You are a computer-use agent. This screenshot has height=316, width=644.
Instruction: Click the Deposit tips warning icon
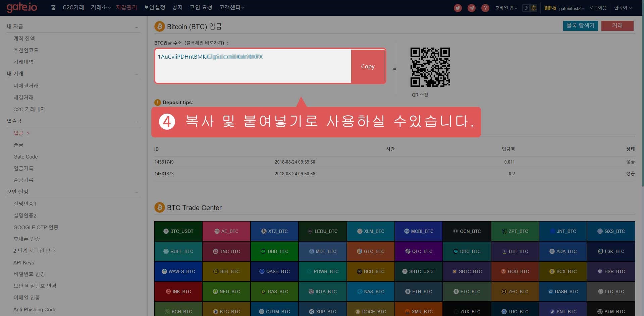click(x=157, y=103)
